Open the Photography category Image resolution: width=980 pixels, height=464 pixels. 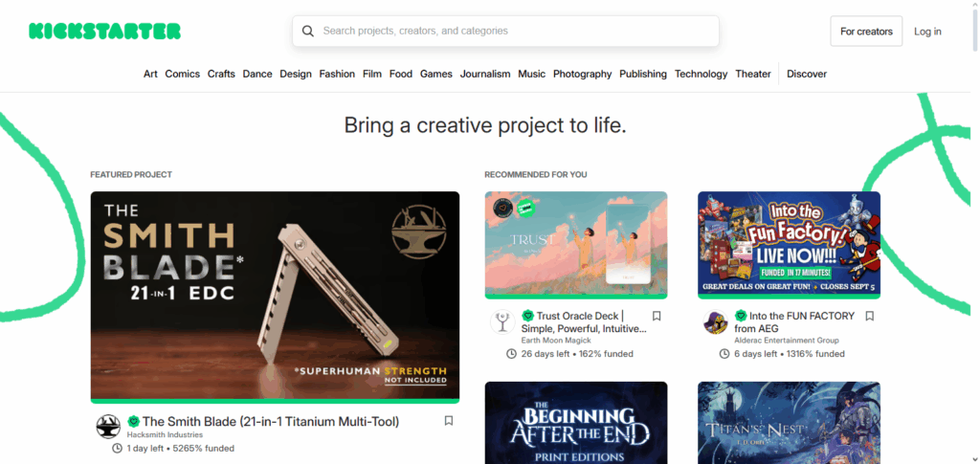(583, 74)
